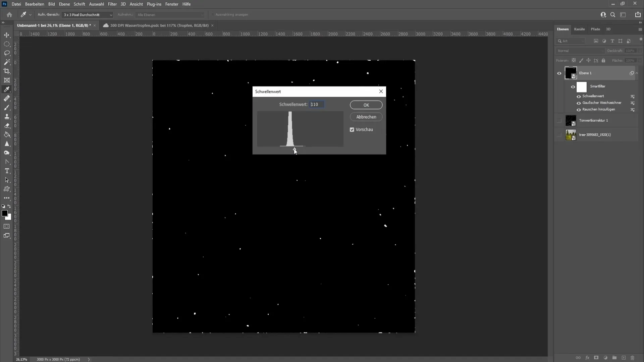Collapse Ebene 1 smart filters list
644x362 pixels.
tap(637, 73)
